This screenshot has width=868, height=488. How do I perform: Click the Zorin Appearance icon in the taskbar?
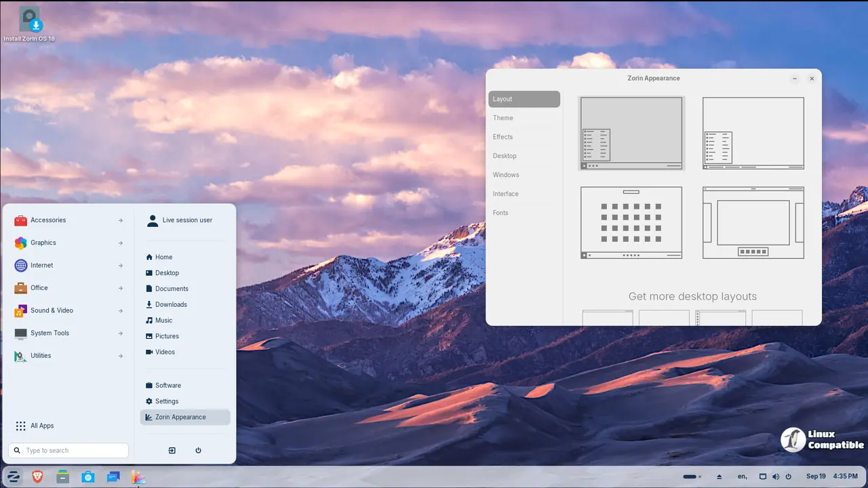(138, 476)
